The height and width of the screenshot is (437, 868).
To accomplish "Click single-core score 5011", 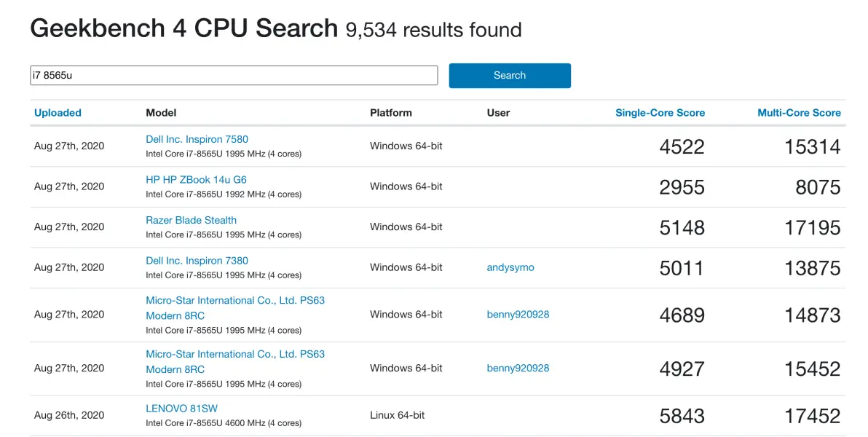I will click(682, 268).
